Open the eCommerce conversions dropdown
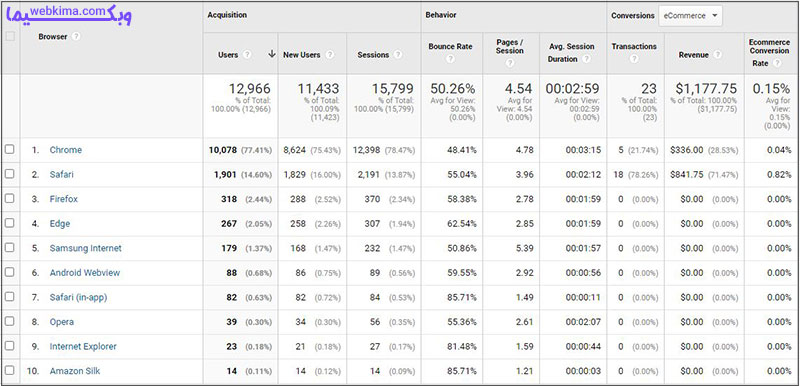The width and height of the screenshot is (800, 386). 690,16
